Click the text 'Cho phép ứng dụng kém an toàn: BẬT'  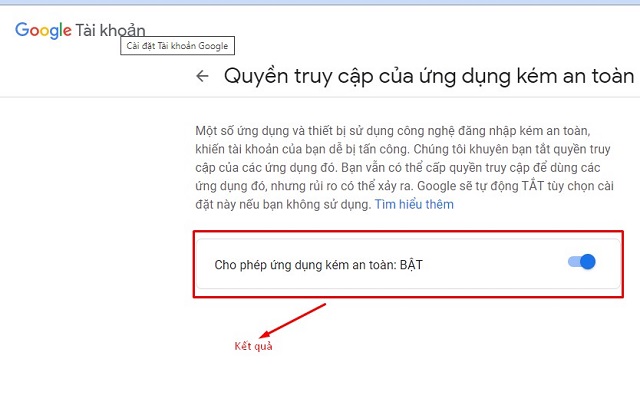(x=318, y=265)
